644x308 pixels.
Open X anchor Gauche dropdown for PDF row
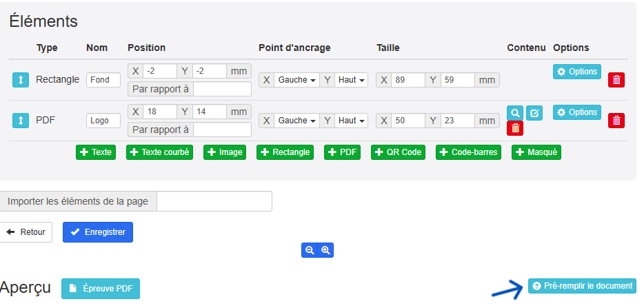(296, 121)
